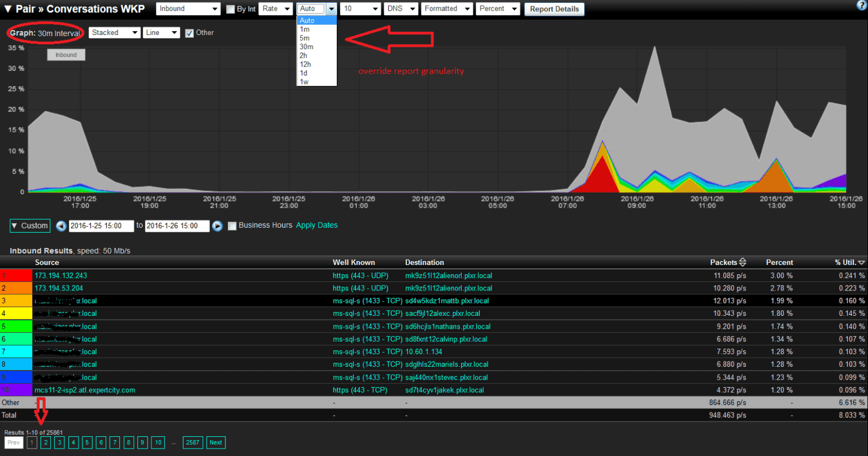Click the Report Details button

click(x=554, y=8)
